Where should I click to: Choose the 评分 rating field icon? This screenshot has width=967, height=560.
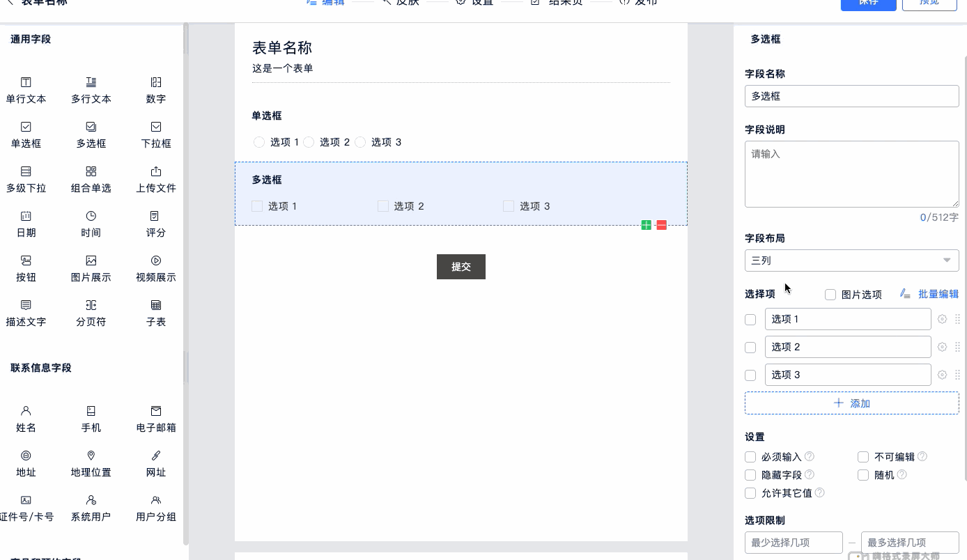tap(156, 217)
